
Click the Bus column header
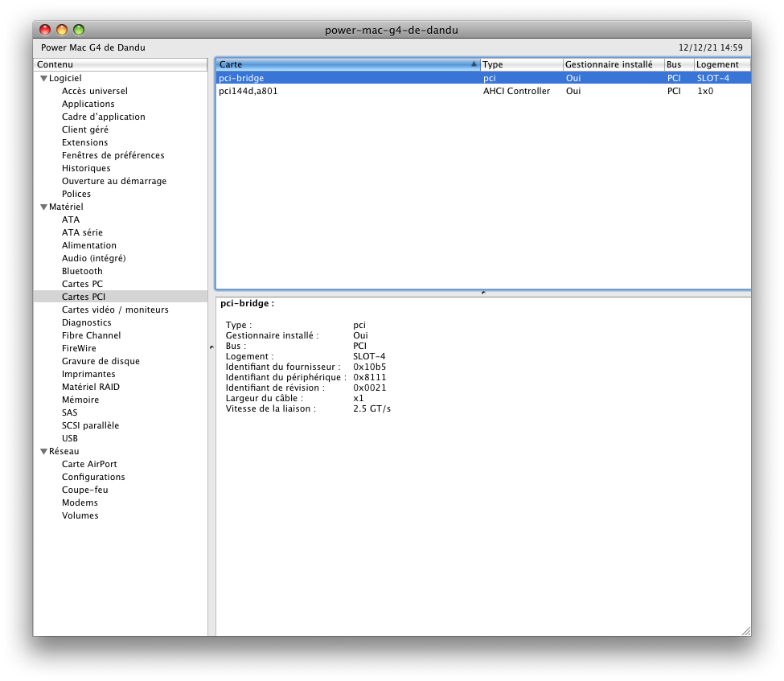(679, 64)
